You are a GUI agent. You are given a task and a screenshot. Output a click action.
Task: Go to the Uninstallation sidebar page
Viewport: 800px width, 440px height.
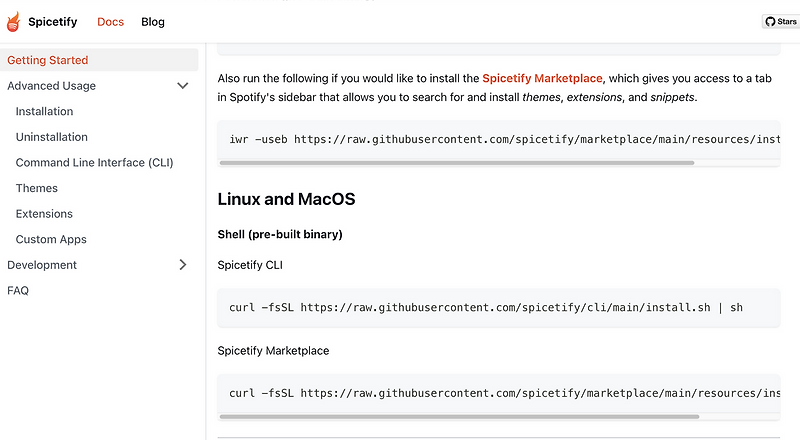(52, 137)
